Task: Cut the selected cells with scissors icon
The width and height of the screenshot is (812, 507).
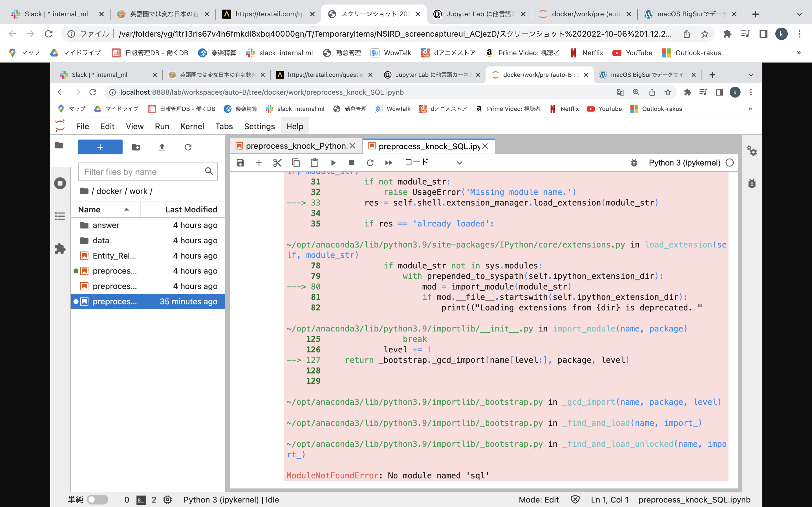Action: (x=277, y=163)
